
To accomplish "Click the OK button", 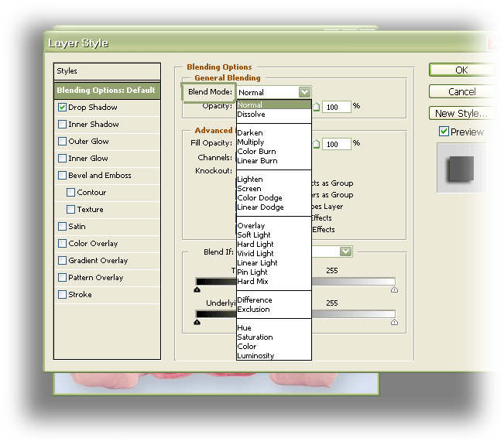I will tap(461, 70).
